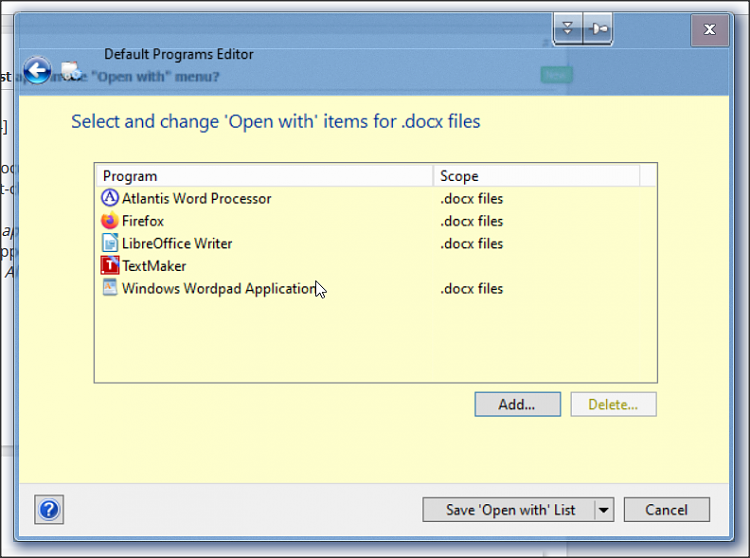Click the Windows Wordpad Application icon
Image resolution: width=750 pixels, height=558 pixels.
110,288
